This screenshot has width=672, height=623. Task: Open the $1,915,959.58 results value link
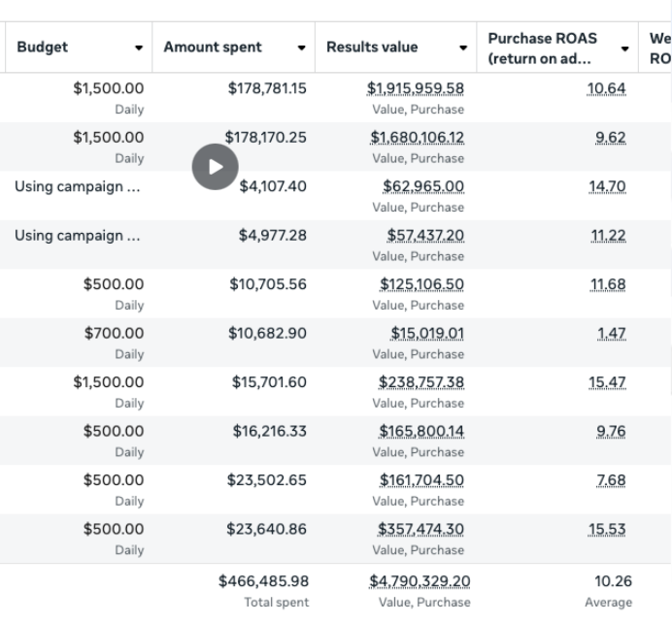[x=416, y=88]
